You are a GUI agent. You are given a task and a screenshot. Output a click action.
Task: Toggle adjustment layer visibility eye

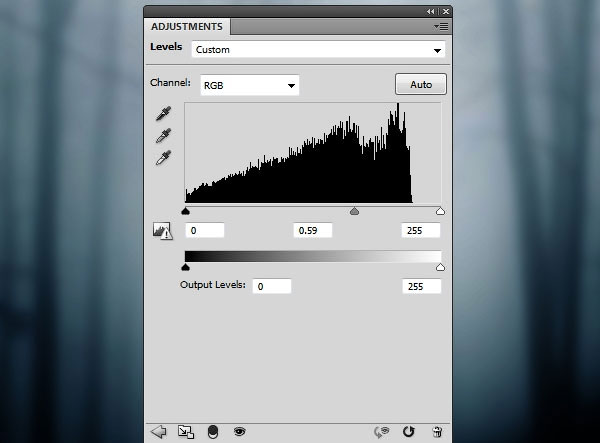[x=240, y=432]
